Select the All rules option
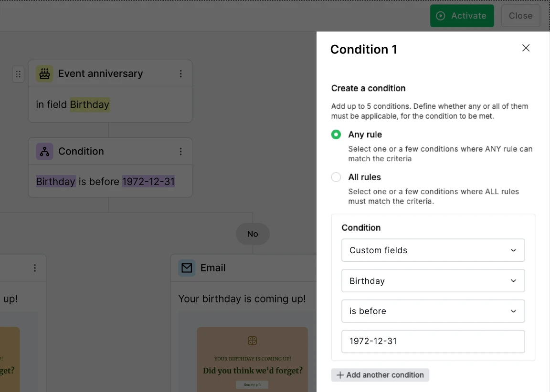The width and height of the screenshot is (550, 392). coord(336,177)
